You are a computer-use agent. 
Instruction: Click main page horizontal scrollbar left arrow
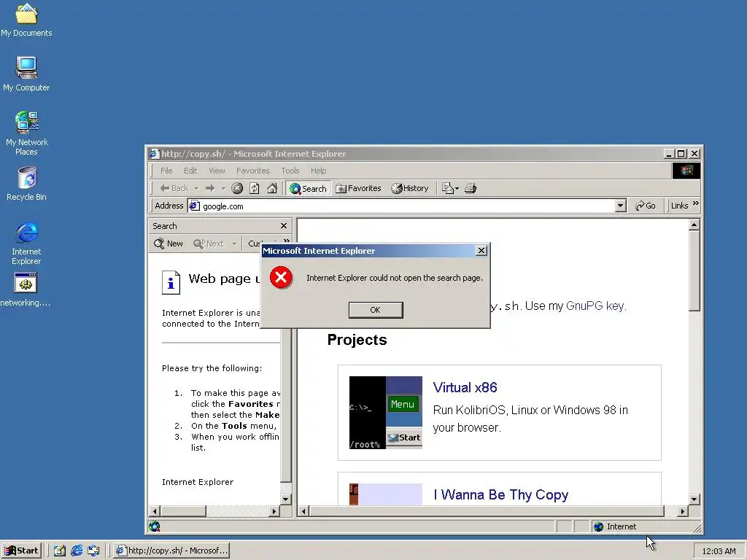point(303,511)
